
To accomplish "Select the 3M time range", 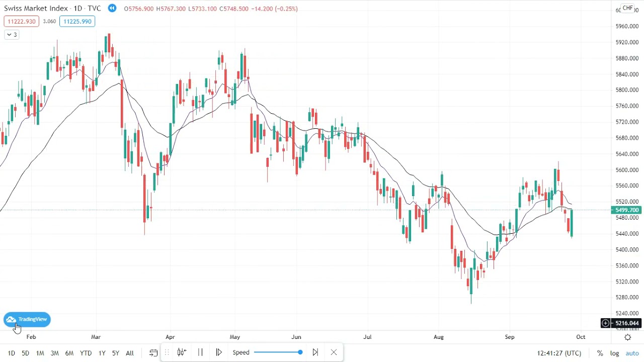I will (x=54, y=353).
